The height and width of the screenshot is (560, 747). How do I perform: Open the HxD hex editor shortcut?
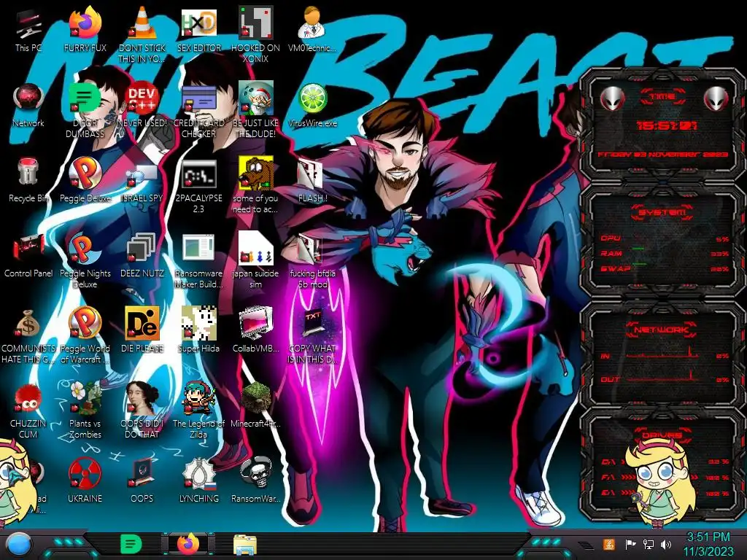(x=198, y=23)
